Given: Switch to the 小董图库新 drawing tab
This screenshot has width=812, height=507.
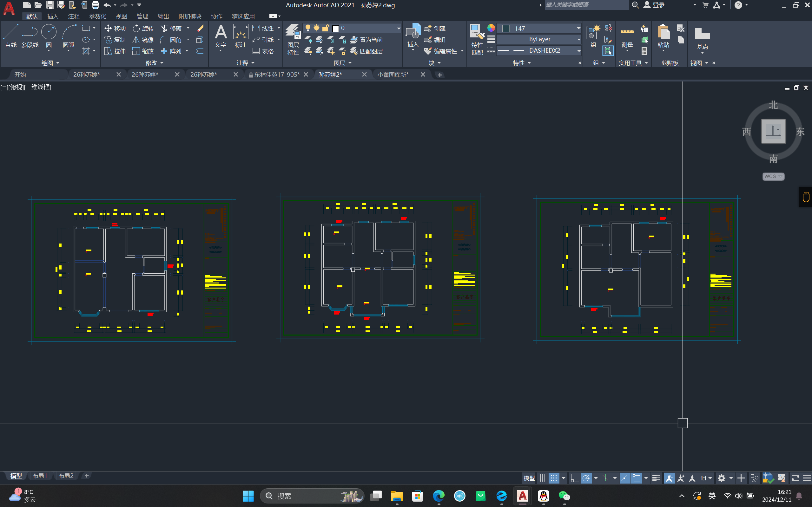Looking at the screenshot, I should [393, 75].
